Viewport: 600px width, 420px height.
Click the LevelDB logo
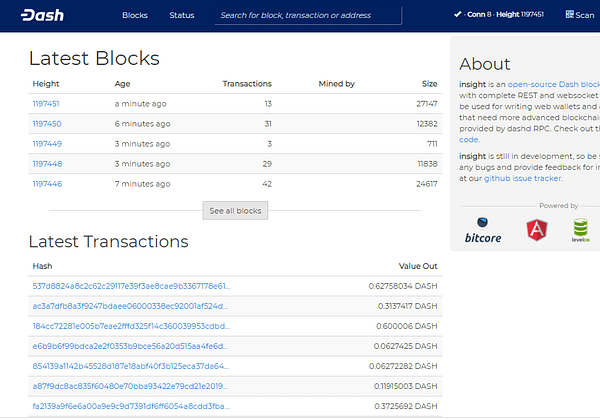[x=582, y=231]
